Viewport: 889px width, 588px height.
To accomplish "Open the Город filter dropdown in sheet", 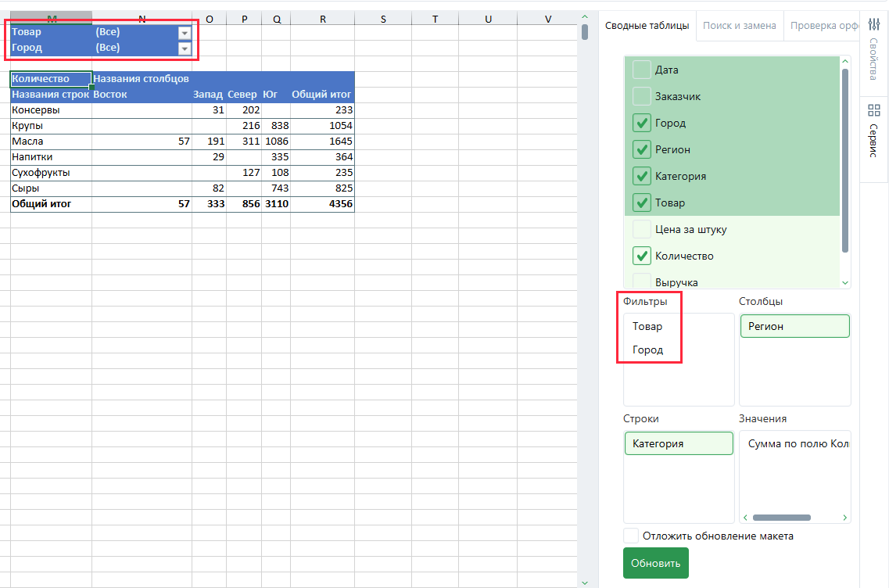I will point(185,48).
